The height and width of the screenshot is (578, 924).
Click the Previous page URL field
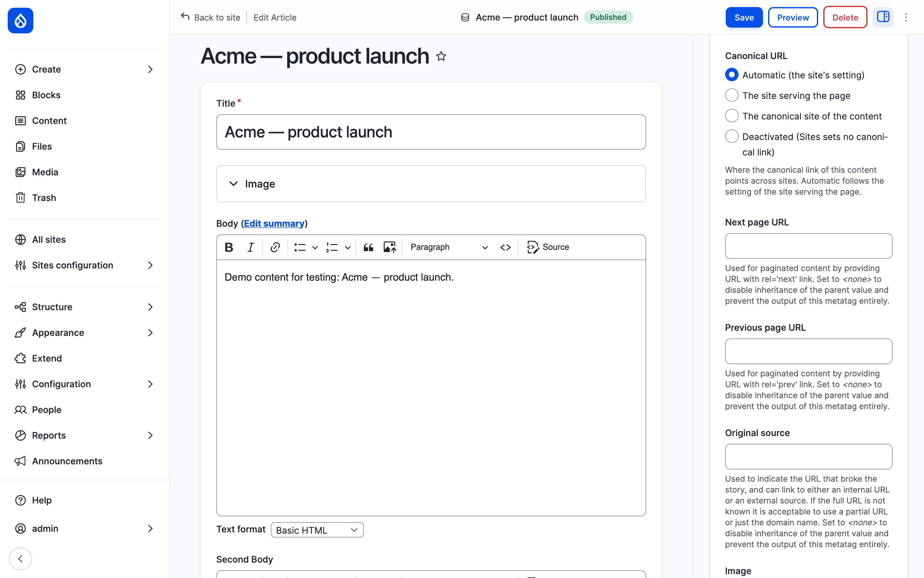(x=808, y=351)
